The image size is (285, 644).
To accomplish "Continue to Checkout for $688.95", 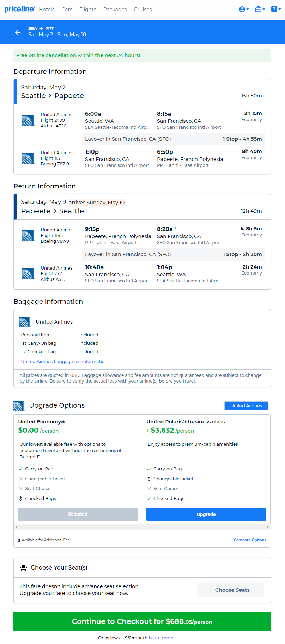I will 142,621.
